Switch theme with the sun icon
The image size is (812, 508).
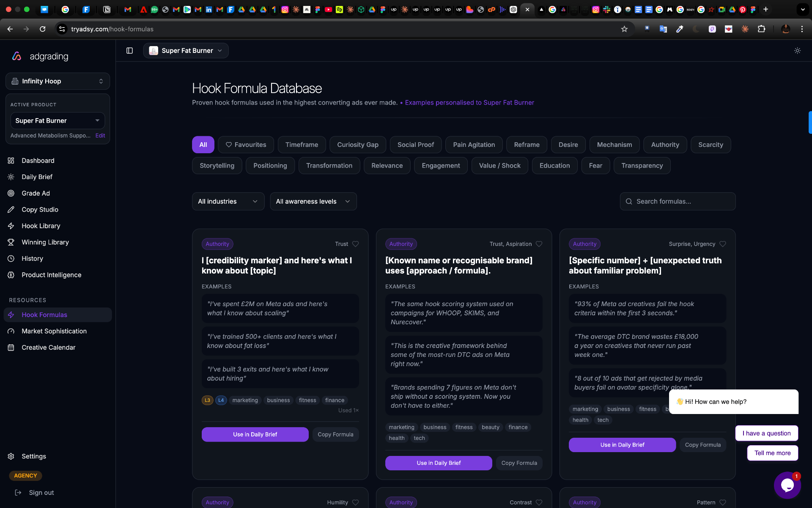pyautogui.click(x=797, y=51)
